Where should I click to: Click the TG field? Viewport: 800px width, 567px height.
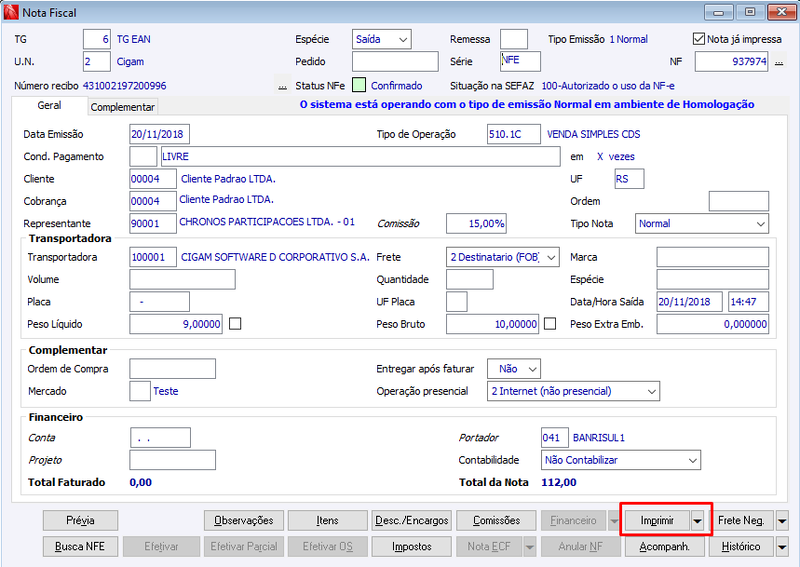97,39
